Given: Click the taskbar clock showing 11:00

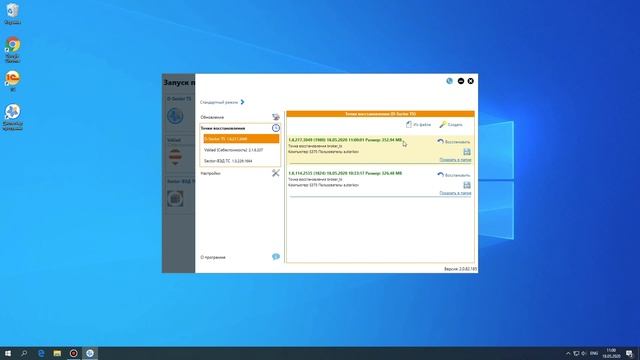Looking at the screenshot, I should (x=611, y=353).
